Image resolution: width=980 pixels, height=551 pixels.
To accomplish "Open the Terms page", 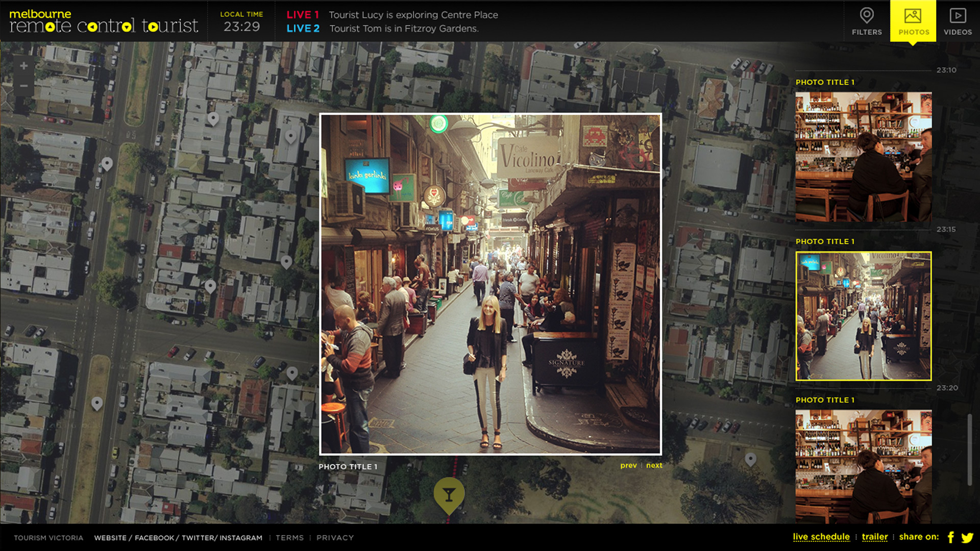I will coord(289,538).
